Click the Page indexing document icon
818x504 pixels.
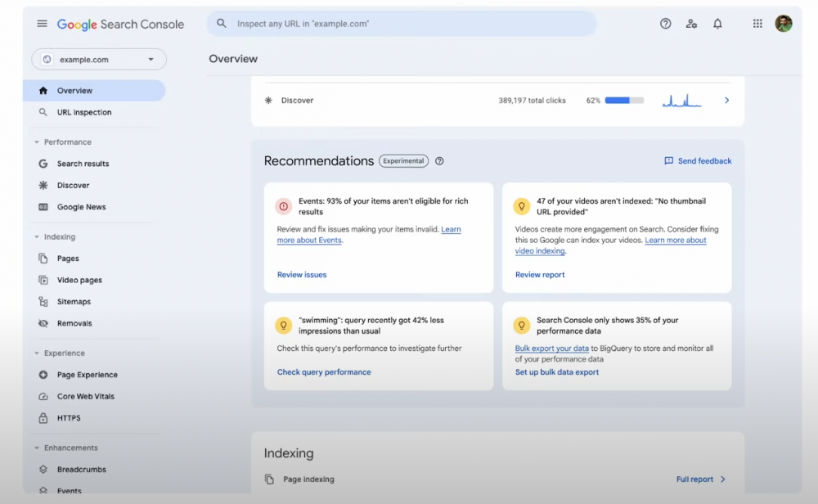(x=269, y=479)
